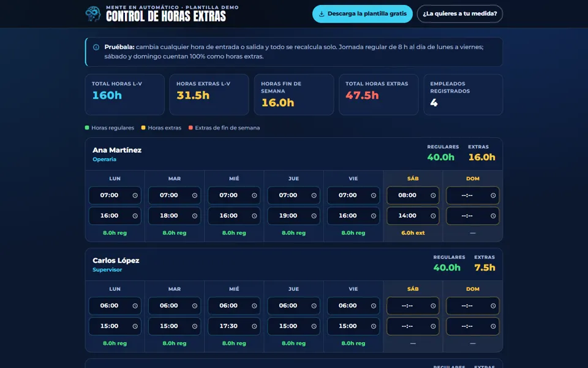The image size is (588, 368).
Task: Click the red Extras de fin de semana swatch
Action: coord(190,128)
